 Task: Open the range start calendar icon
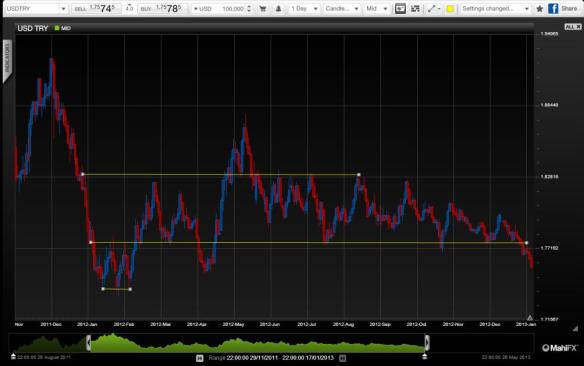click(200, 358)
